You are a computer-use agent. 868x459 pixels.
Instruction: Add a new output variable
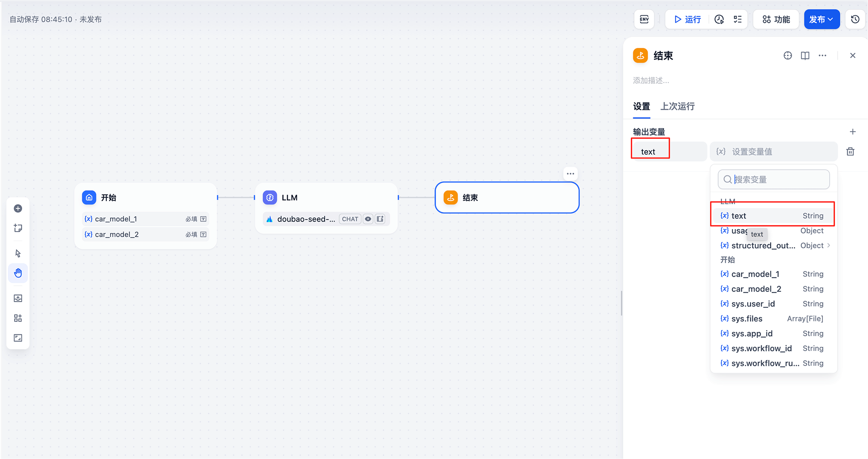coord(852,132)
